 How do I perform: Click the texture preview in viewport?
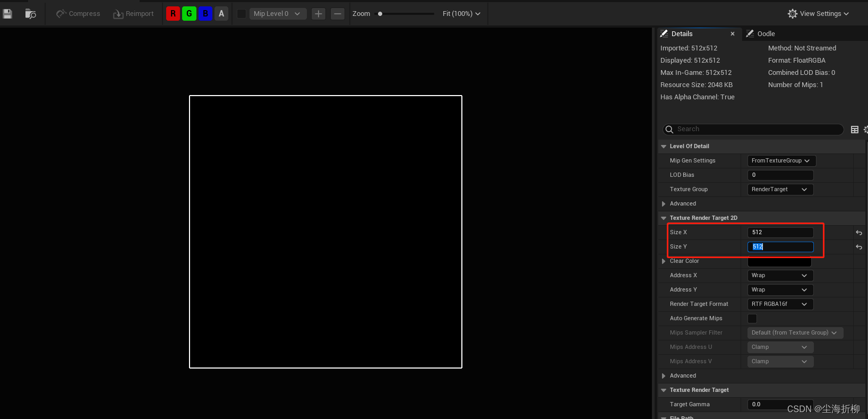click(x=325, y=232)
